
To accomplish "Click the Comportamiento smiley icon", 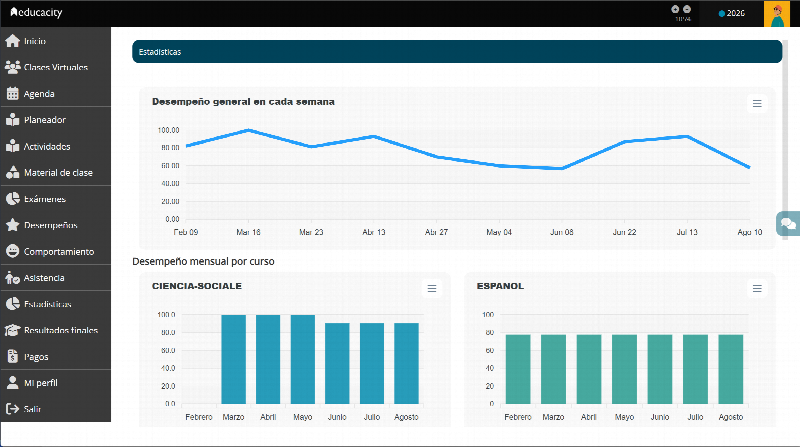I will pyautogui.click(x=12, y=251).
